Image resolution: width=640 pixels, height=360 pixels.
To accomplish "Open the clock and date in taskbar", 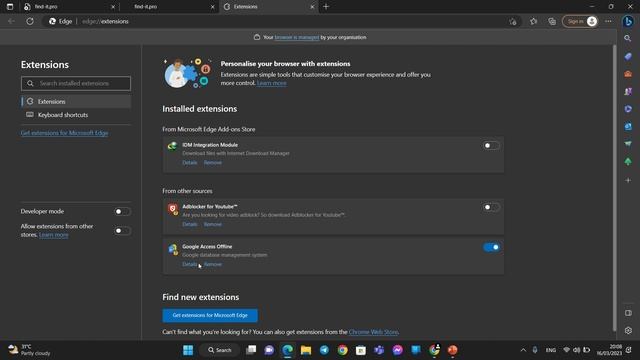I will click(x=609, y=350).
